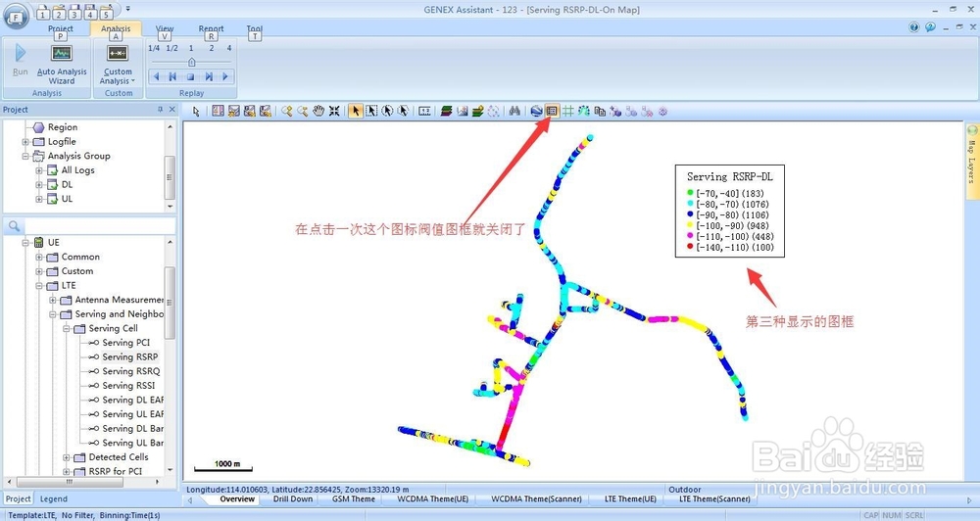Image resolution: width=980 pixels, height=521 pixels.
Task: Select the circle selection tool
Action: coord(387,112)
